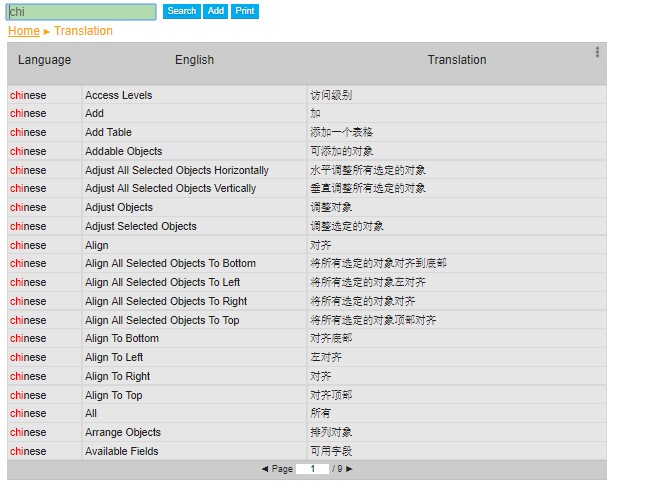Focus the search field containing 'chi'
The height and width of the screenshot is (501, 646).
pyautogui.click(x=81, y=12)
